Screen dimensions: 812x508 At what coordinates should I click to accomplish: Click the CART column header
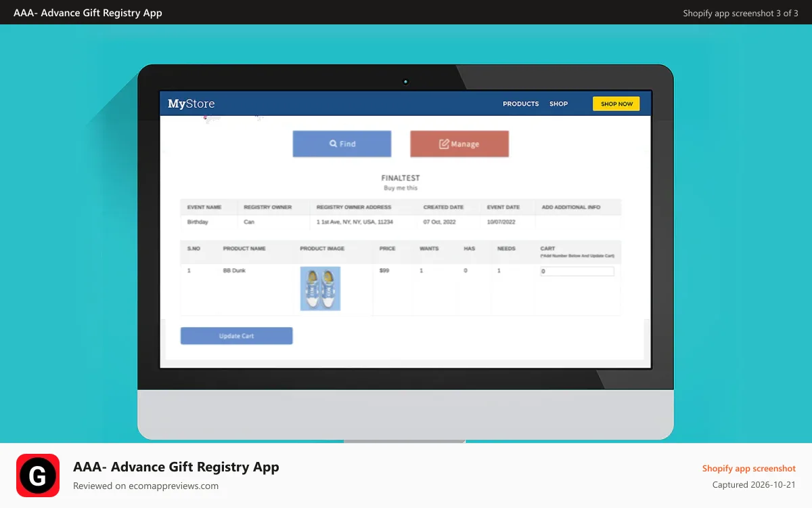(547, 249)
